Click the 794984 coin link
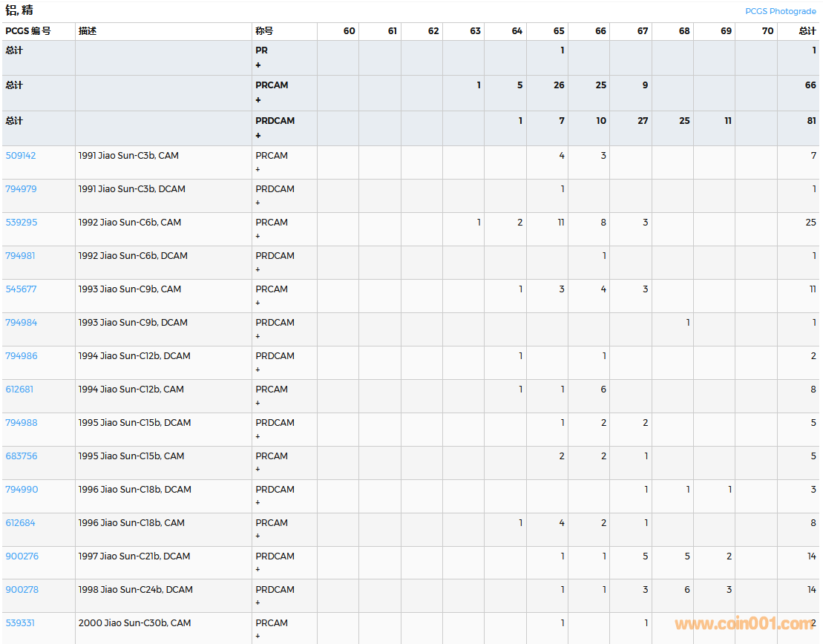This screenshot has width=823, height=644. (21, 323)
